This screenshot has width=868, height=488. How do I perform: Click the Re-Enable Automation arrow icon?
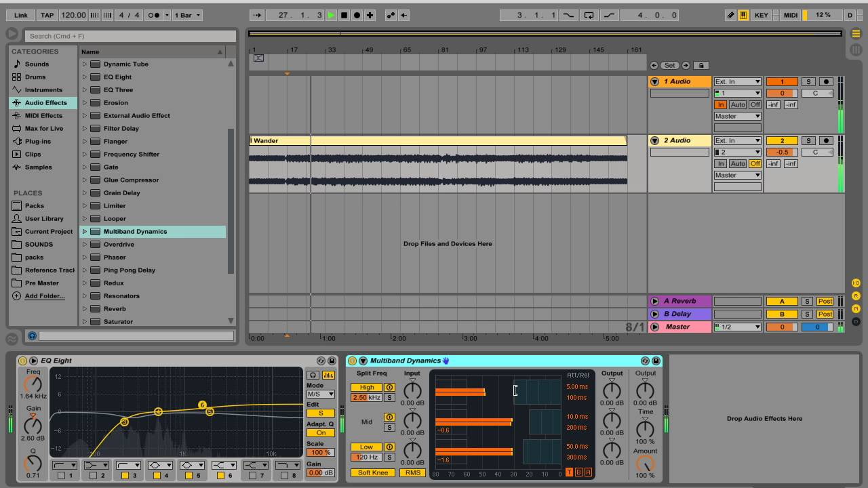click(x=403, y=15)
